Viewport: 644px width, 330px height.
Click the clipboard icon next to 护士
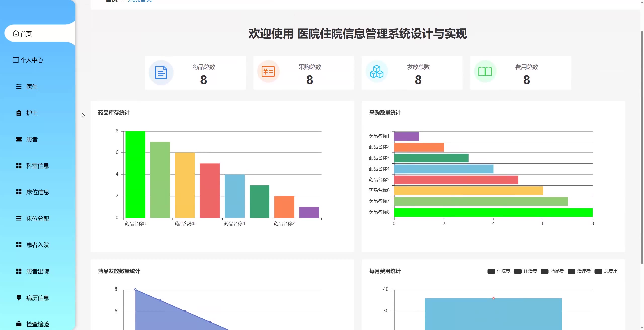pos(19,113)
